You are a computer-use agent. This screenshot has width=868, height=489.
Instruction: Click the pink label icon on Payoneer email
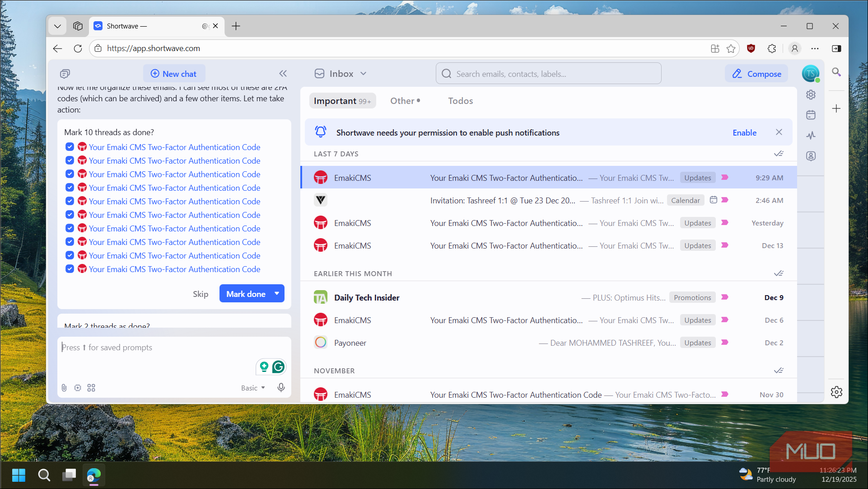(725, 343)
